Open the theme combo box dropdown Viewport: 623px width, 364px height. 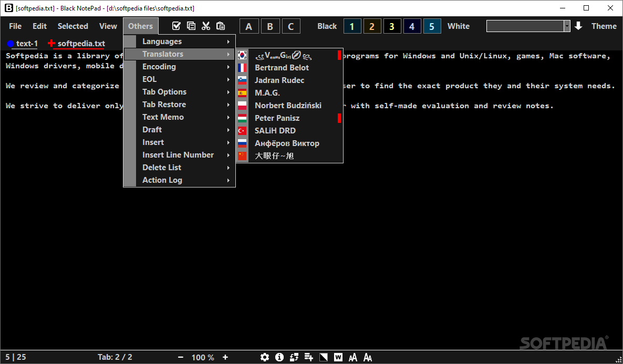[567, 26]
